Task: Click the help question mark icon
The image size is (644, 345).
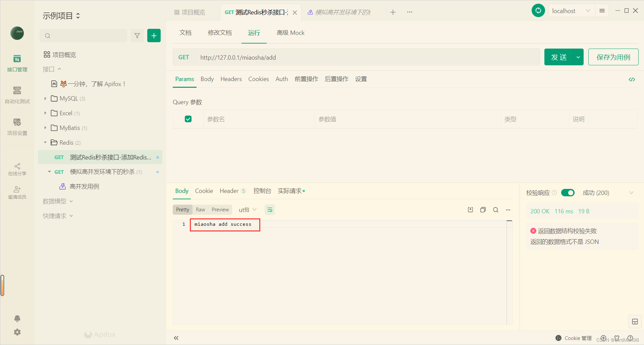Action: point(630,338)
